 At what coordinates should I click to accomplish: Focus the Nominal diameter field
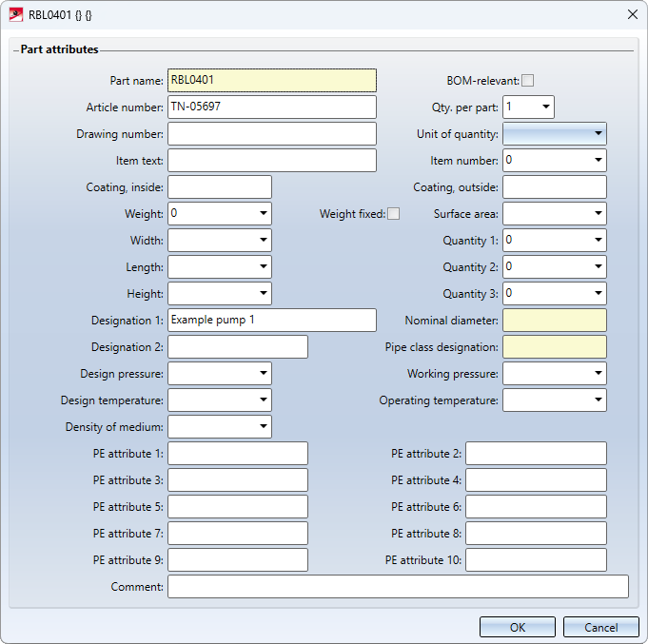pyautogui.click(x=555, y=321)
